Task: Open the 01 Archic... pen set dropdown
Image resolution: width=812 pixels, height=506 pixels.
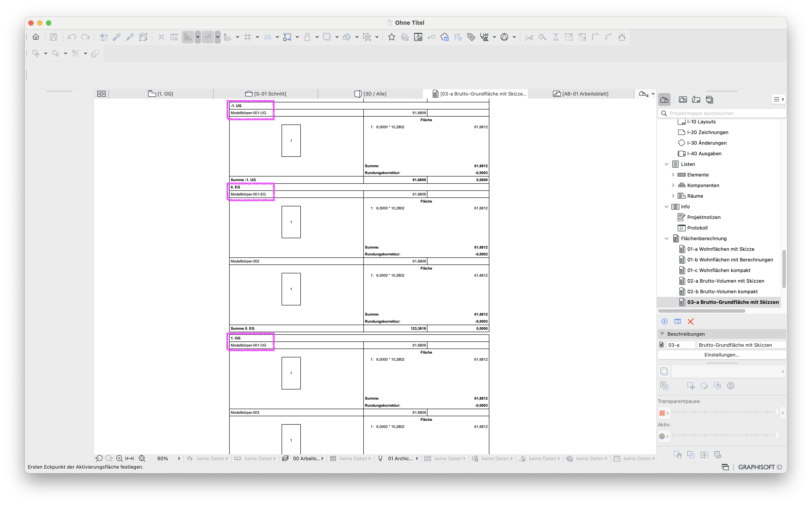Action: (398, 458)
